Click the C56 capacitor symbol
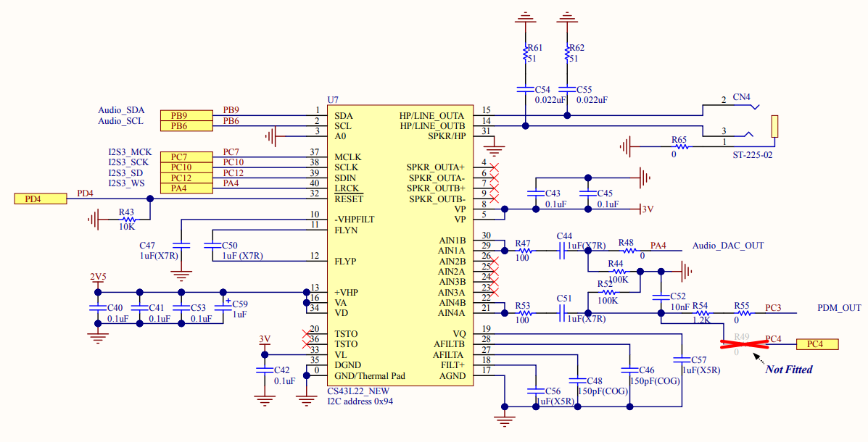 (536, 391)
